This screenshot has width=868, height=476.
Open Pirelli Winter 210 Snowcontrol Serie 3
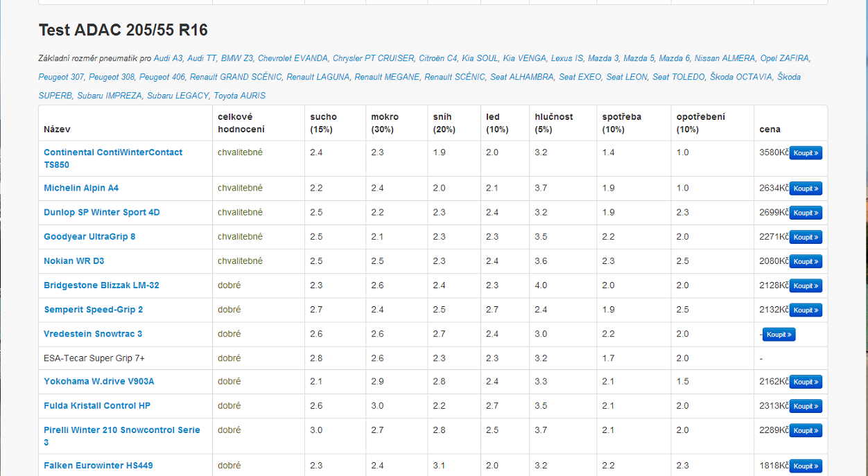[x=121, y=430]
